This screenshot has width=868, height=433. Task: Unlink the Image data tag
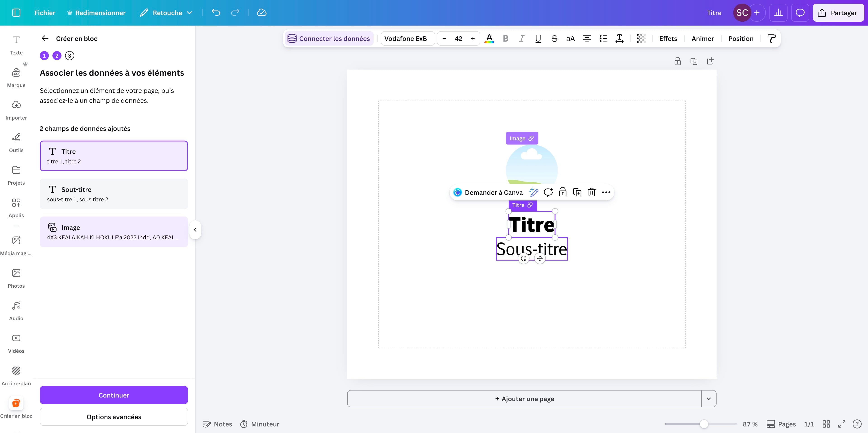pyautogui.click(x=531, y=139)
